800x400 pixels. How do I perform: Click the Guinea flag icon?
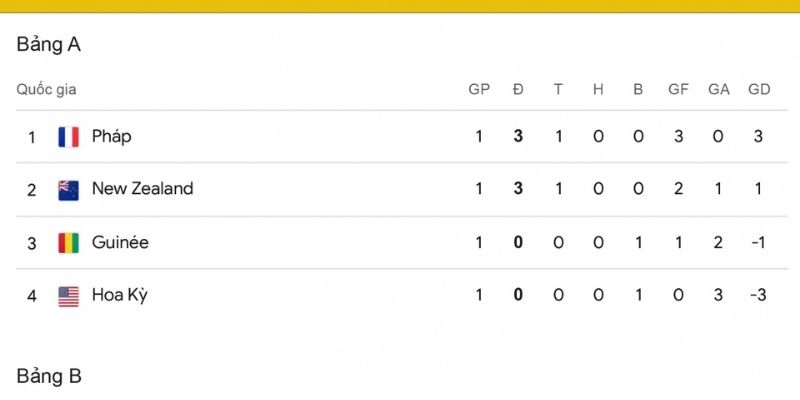68,243
